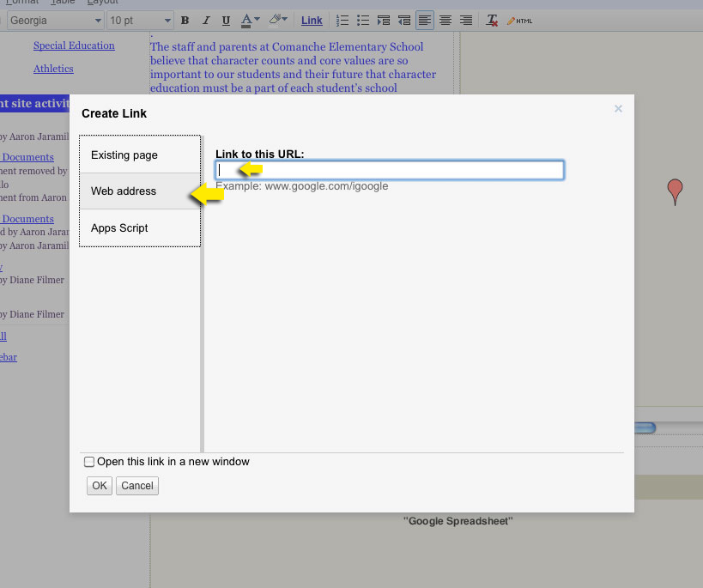Close the Create Link dialog
703x588 pixels.
click(x=618, y=108)
